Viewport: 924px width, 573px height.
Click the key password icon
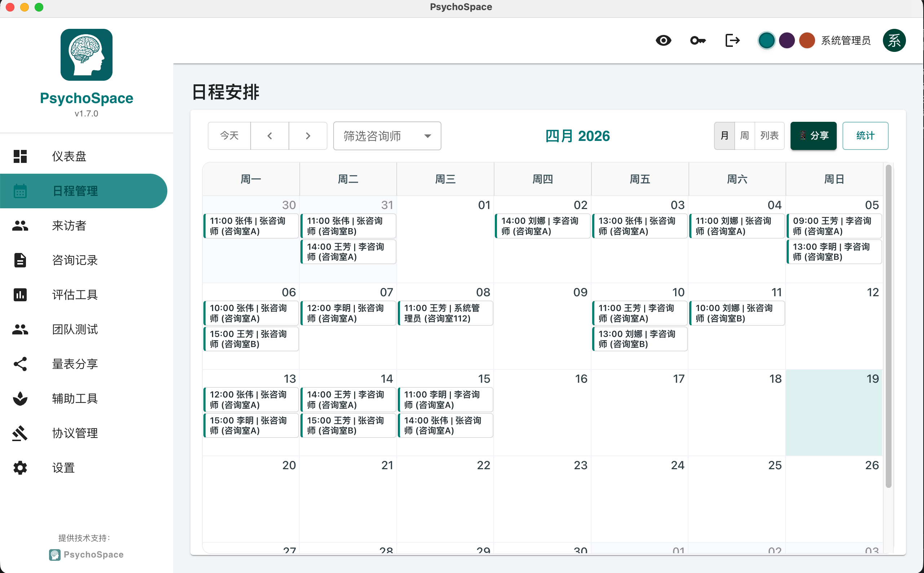point(698,41)
